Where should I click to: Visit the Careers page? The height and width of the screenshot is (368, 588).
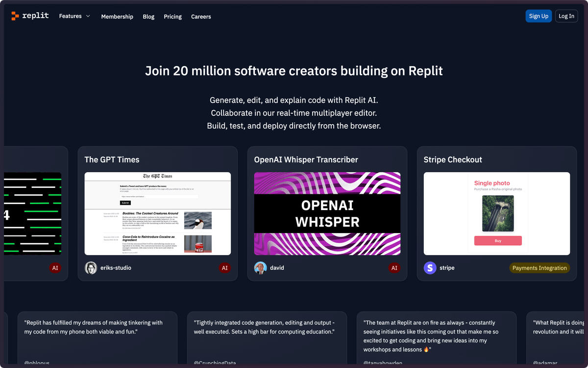point(201,17)
